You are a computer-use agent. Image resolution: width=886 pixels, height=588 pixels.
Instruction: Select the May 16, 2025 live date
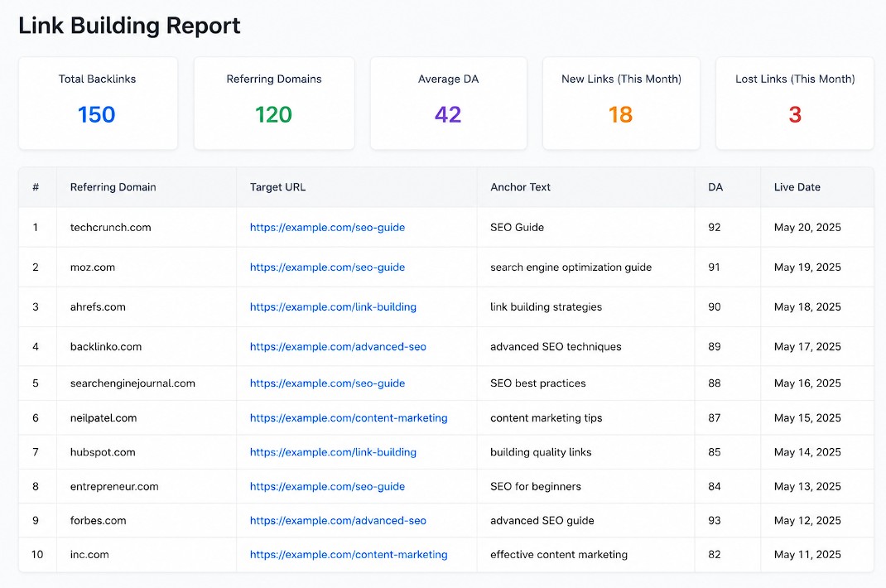[807, 383]
